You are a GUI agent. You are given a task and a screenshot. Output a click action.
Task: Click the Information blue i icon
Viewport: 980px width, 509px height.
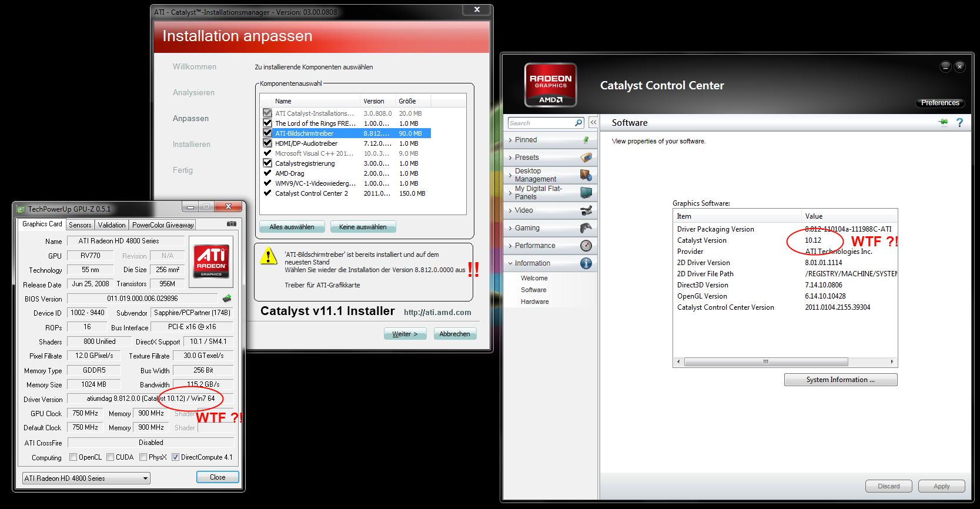(x=586, y=263)
